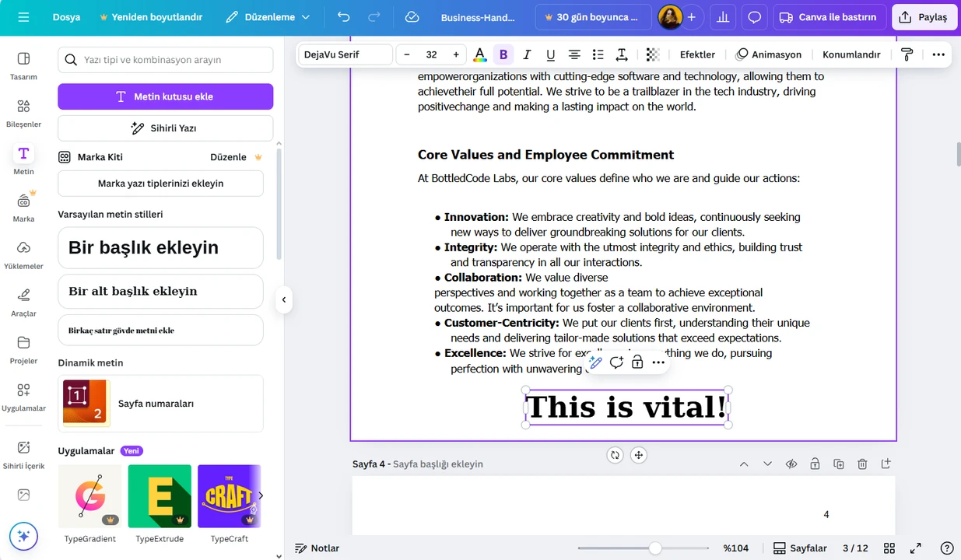Viewport: 961px width, 560px height.
Task: Add a collaborator with plus icon
Action: [x=691, y=17]
